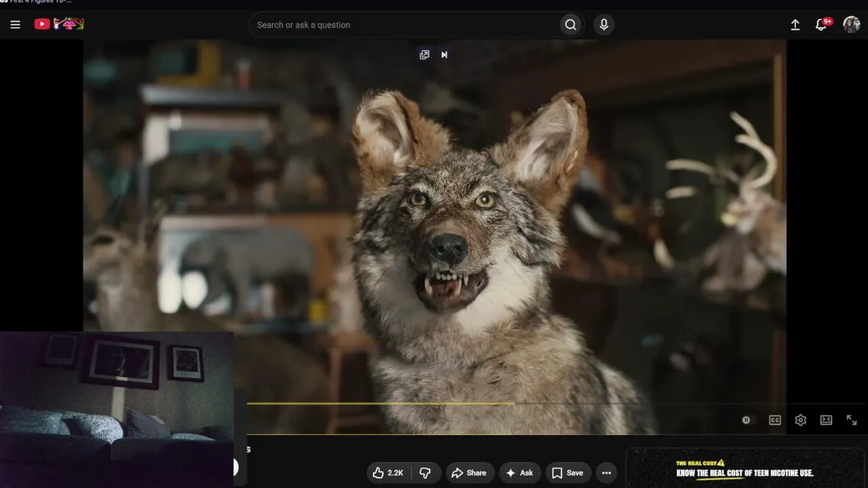
Task: Toggle the autoplay switch
Action: click(x=747, y=420)
